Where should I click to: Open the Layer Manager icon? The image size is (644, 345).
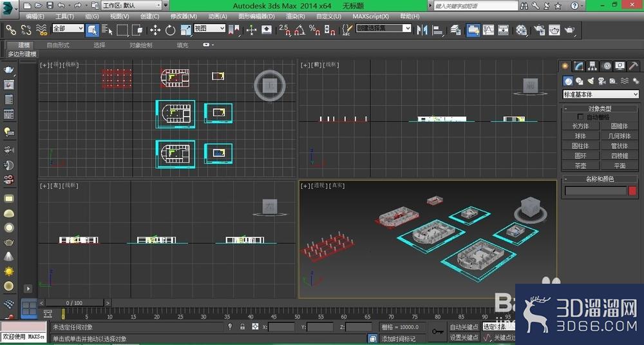pyautogui.click(x=455, y=30)
